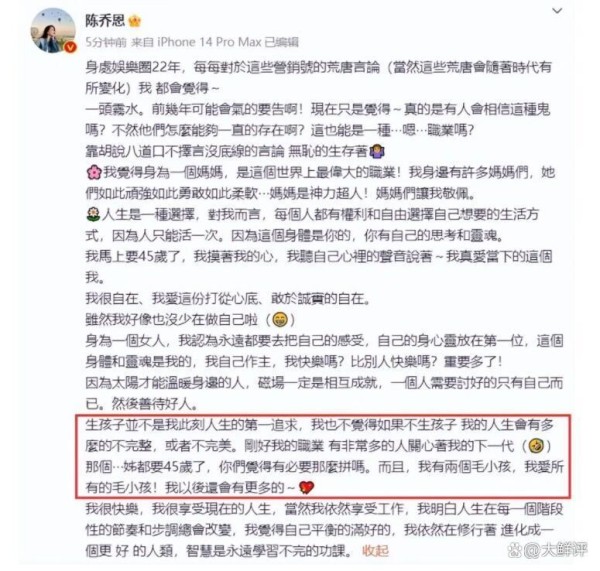Viewport: 600px width, 571px height.
Task: Click the pink flower emoji
Action: [93, 173]
